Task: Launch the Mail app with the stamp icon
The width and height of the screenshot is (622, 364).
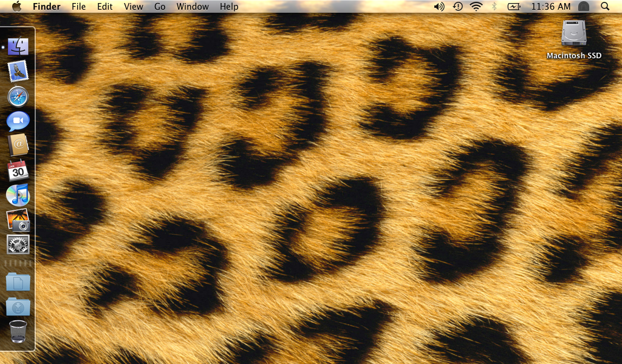Action: [x=18, y=72]
